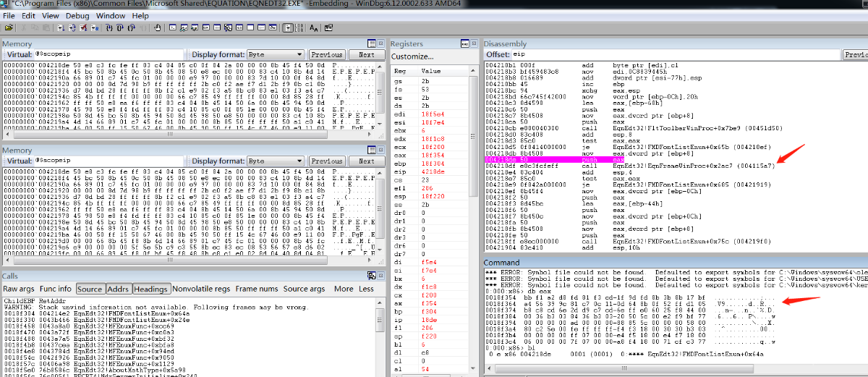868x377 pixels.
Task: Open the File menu
Action: (9, 15)
